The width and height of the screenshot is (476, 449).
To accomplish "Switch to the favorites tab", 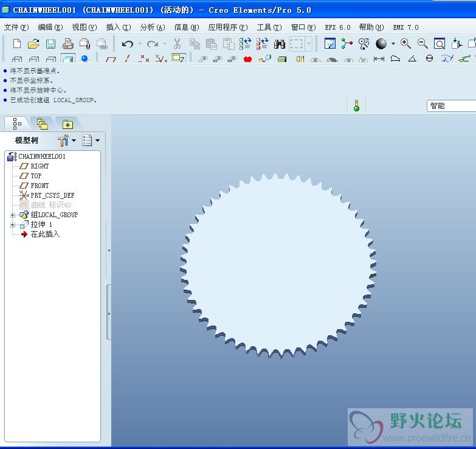I will click(x=67, y=124).
